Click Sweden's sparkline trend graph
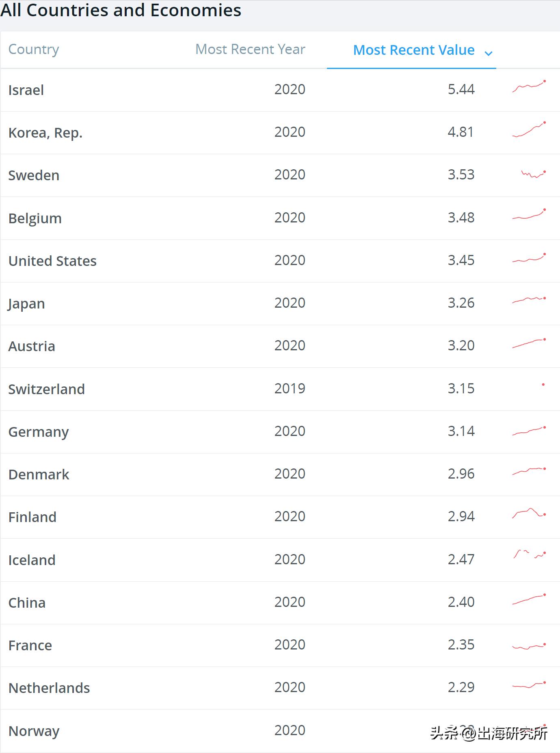 533,174
